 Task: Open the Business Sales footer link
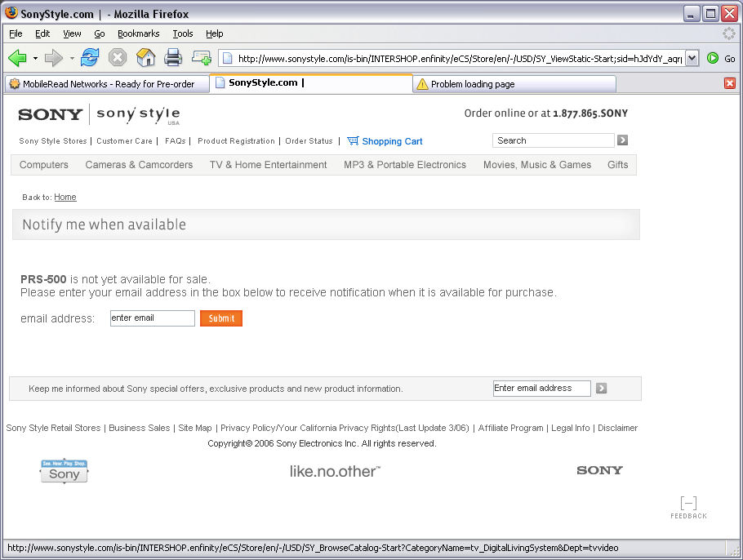pyautogui.click(x=140, y=428)
